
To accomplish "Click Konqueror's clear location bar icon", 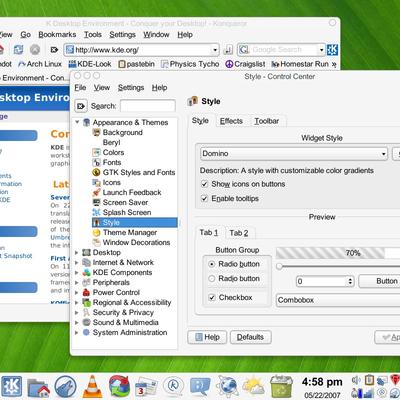I will coord(54,50).
